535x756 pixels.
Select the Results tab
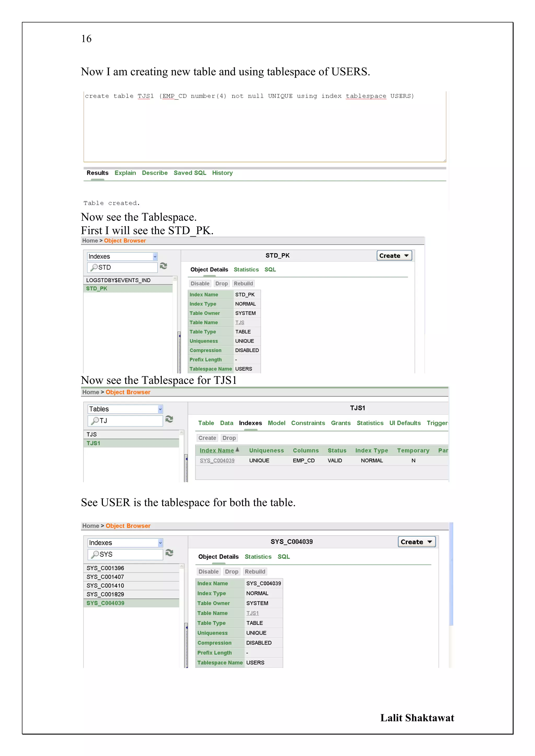(97, 173)
